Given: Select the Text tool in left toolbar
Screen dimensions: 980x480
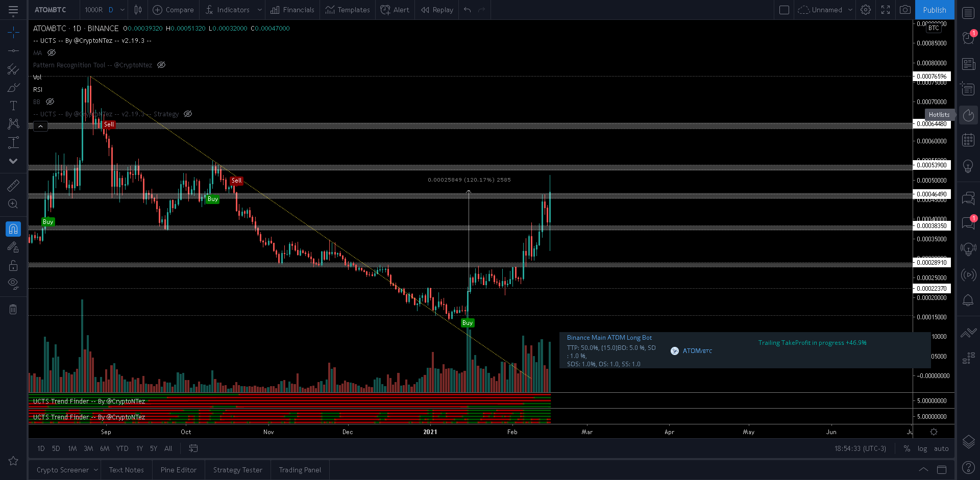Looking at the screenshot, I should pyautogui.click(x=13, y=106).
